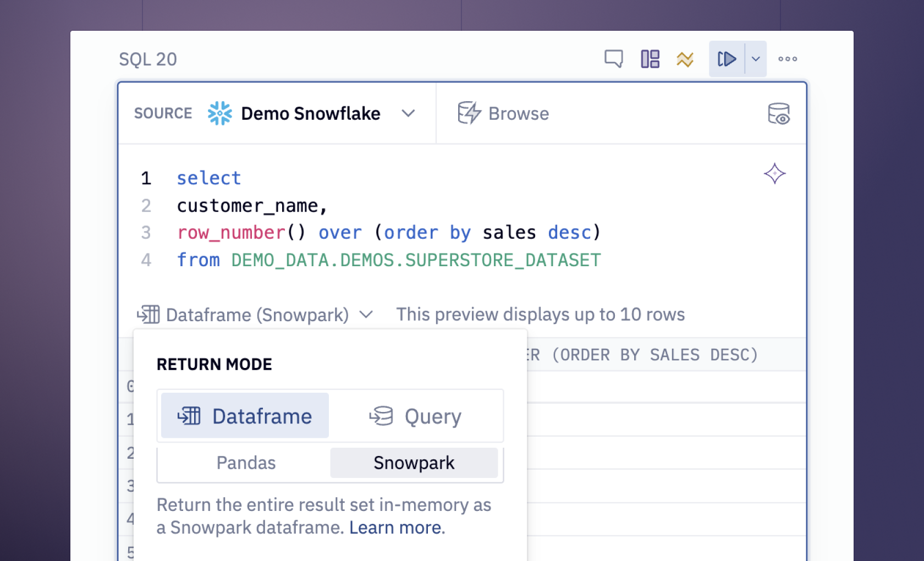Follow the Learn more link
924x561 pixels.
[x=395, y=527]
